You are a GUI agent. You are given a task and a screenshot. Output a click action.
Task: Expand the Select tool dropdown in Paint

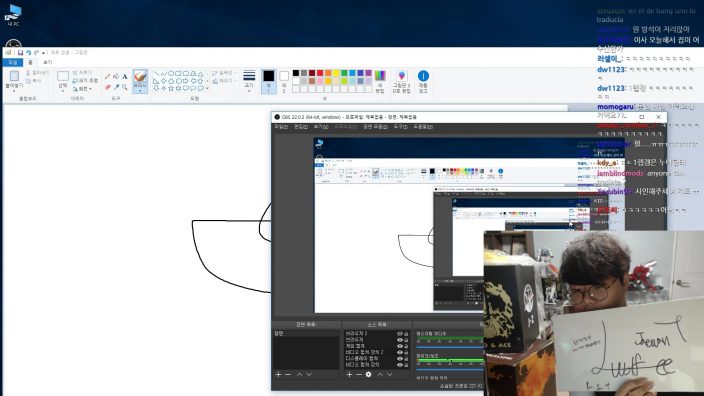[x=63, y=90]
